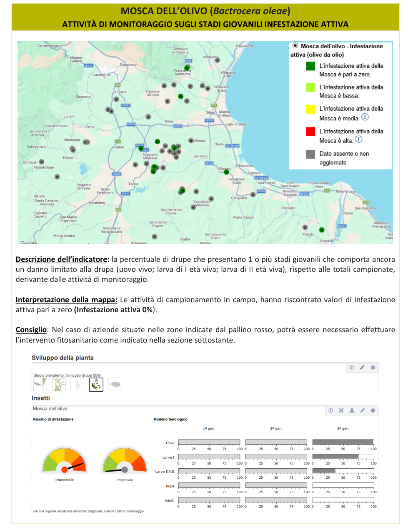Image resolution: width=408 pixels, height=532 pixels.
Task: Click Adulti 1ª gen. progress bar
Action: pyautogui.click(x=209, y=500)
